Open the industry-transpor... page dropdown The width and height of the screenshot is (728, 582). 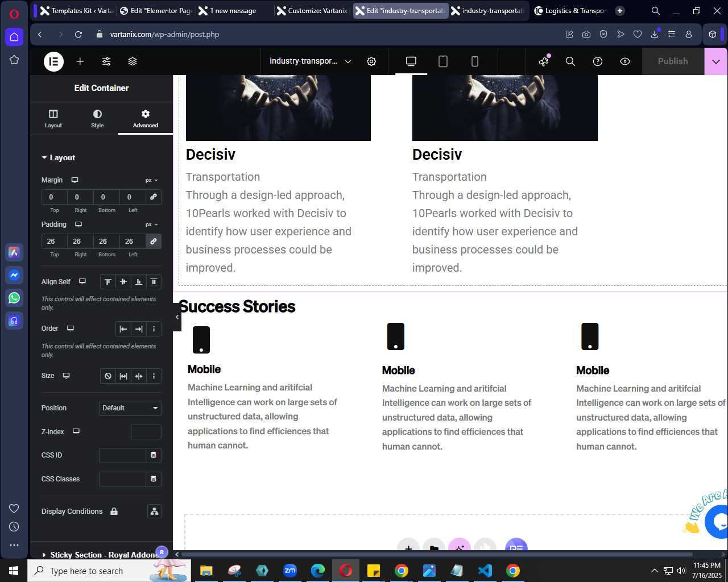(310, 61)
